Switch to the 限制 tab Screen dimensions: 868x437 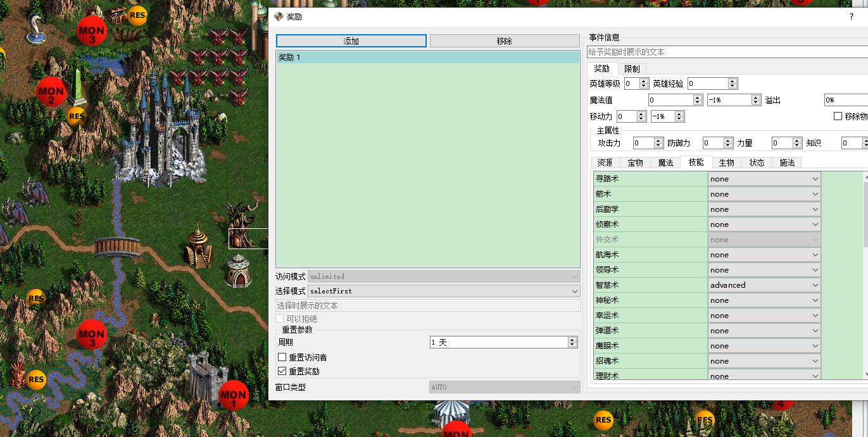632,69
